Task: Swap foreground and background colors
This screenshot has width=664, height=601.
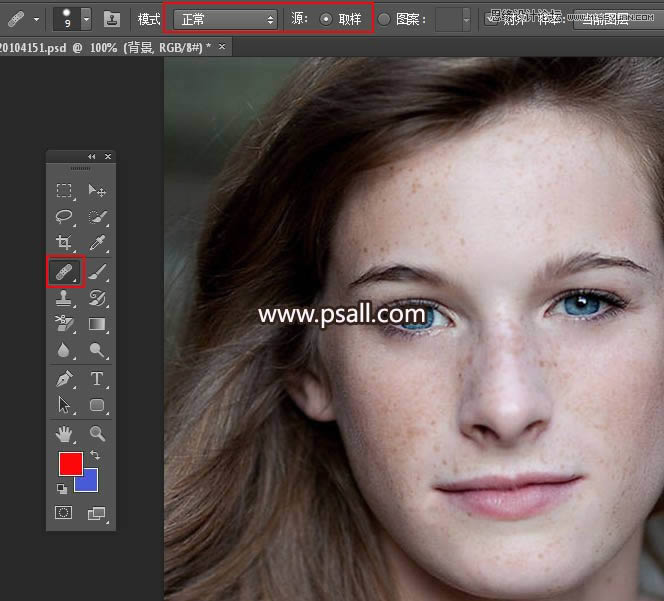Action: point(94,455)
